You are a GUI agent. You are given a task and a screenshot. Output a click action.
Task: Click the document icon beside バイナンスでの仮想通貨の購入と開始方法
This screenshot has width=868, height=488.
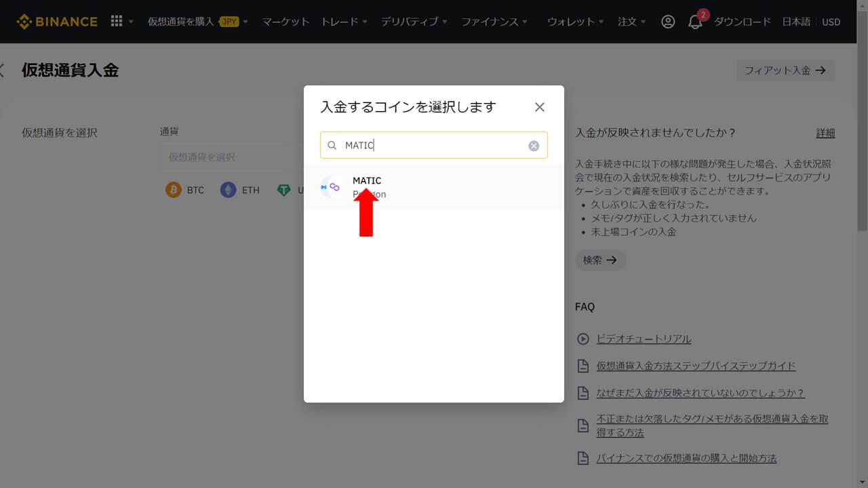pyautogui.click(x=583, y=458)
